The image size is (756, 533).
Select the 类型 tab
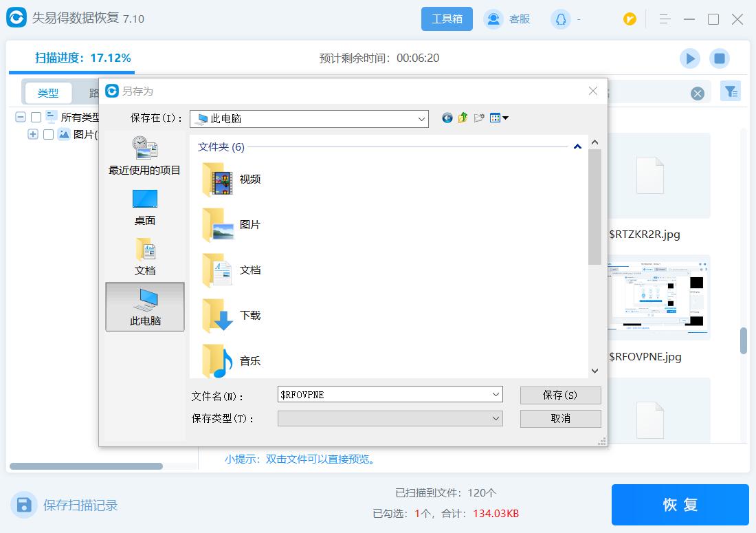pyautogui.click(x=48, y=92)
